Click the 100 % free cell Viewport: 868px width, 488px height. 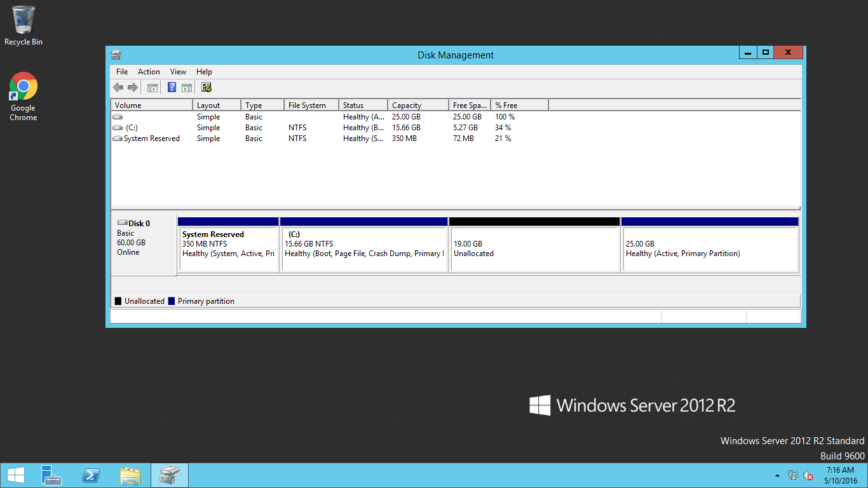click(x=505, y=117)
